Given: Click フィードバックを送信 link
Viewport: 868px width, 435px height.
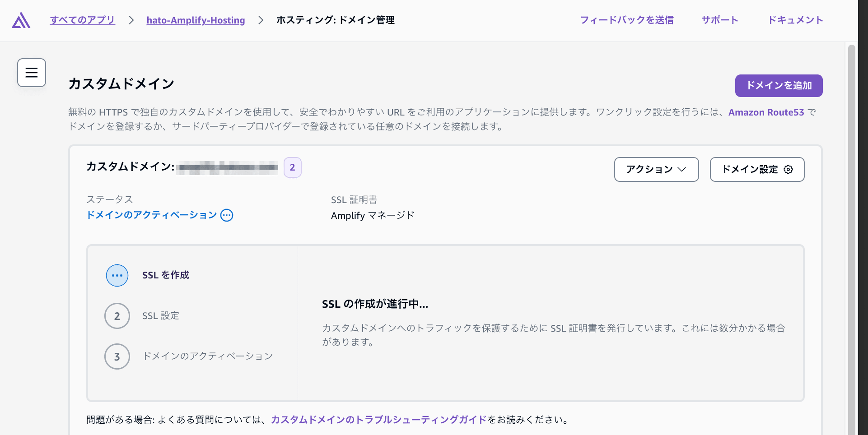Looking at the screenshot, I should (627, 20).
